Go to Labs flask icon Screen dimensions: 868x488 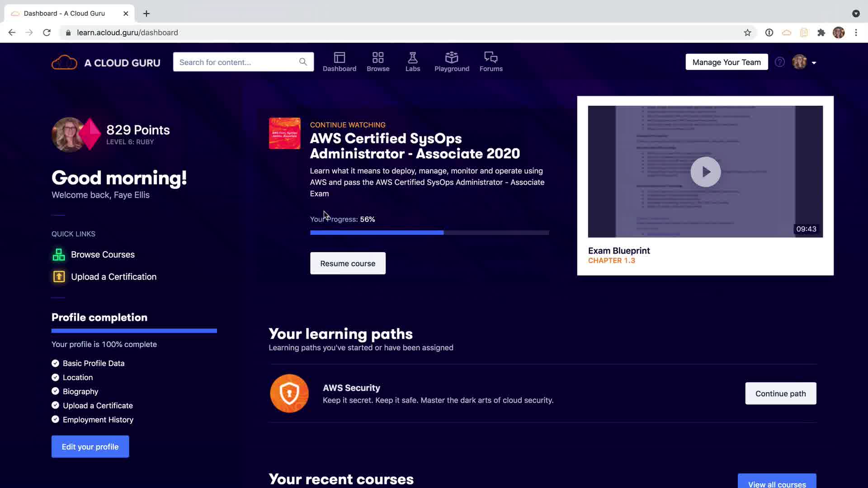tap(412, 58)
